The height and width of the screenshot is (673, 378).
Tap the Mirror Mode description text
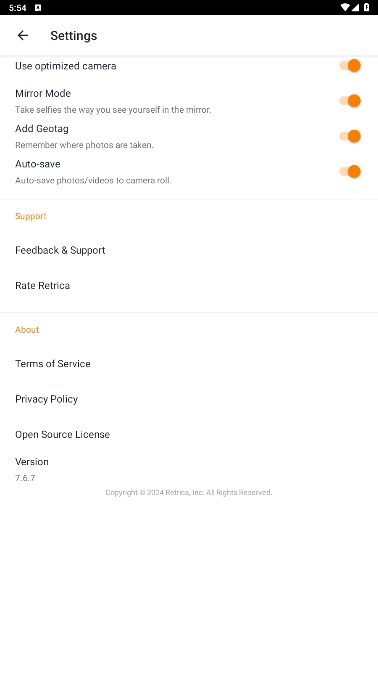tap(113, 110)
